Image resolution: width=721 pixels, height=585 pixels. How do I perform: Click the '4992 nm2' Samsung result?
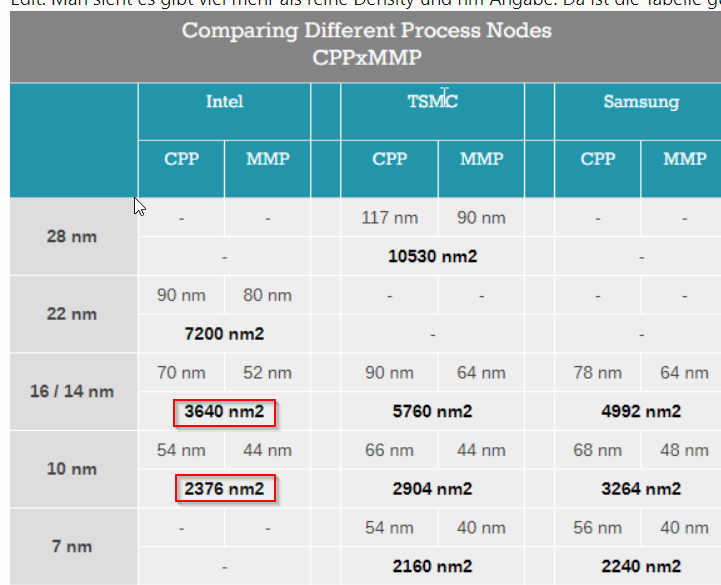pos(641,412)
